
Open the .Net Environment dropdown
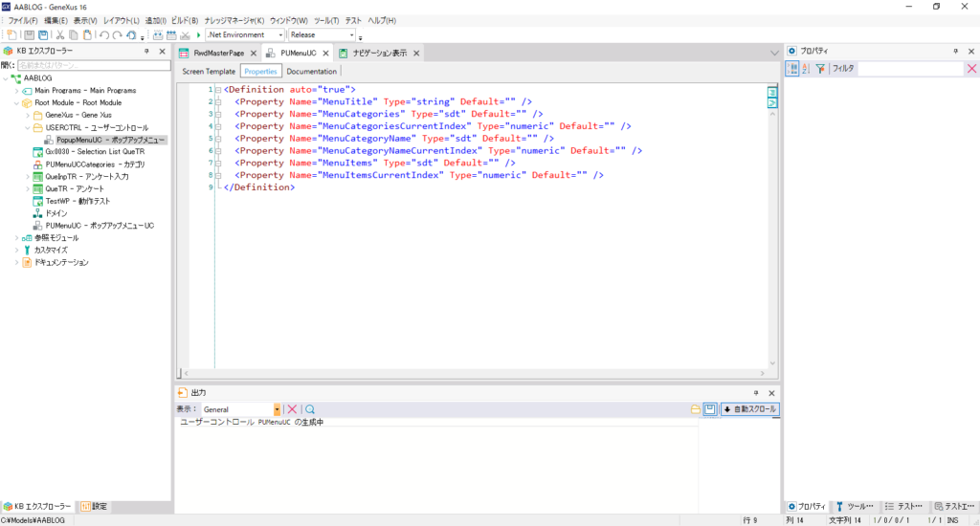[280, 35]
